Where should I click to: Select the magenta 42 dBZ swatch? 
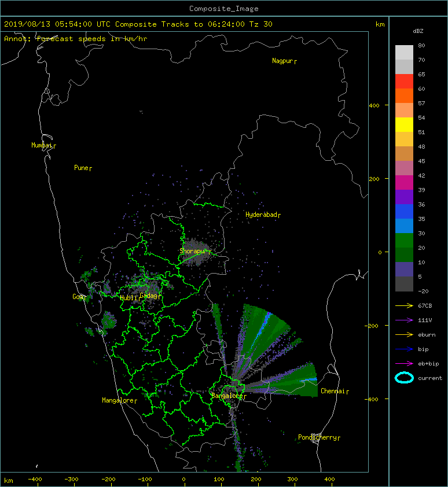(404, 182)
